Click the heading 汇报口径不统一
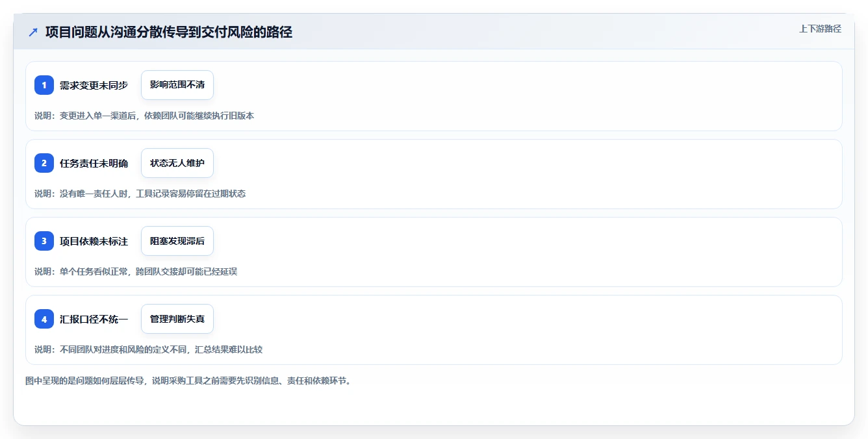Viewport: 868px width, 439px height. pos(94,319)
